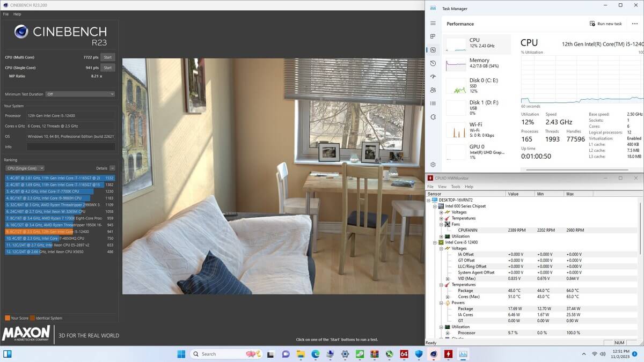Select Wi-Fi performance entry
Image resolution: width=644 pixels, height=362 pixels.
tap(477, 130)
